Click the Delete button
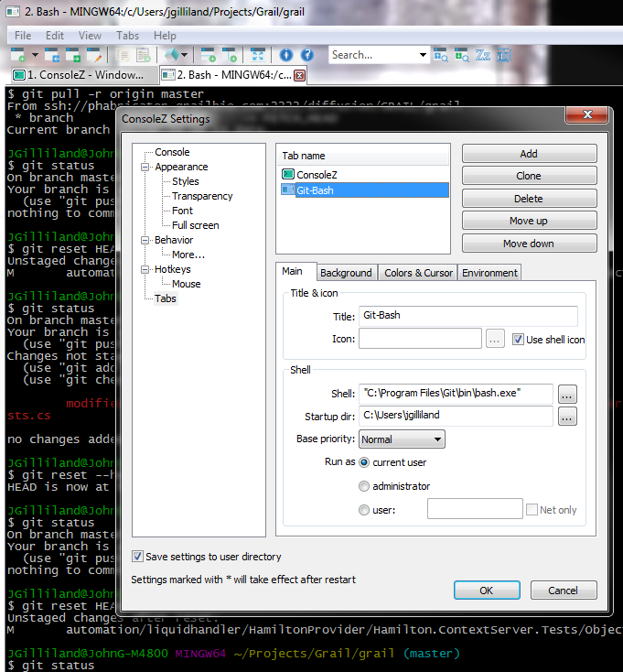Image resolution: width=623 pixels, height=672 pixels. (529, 199)
